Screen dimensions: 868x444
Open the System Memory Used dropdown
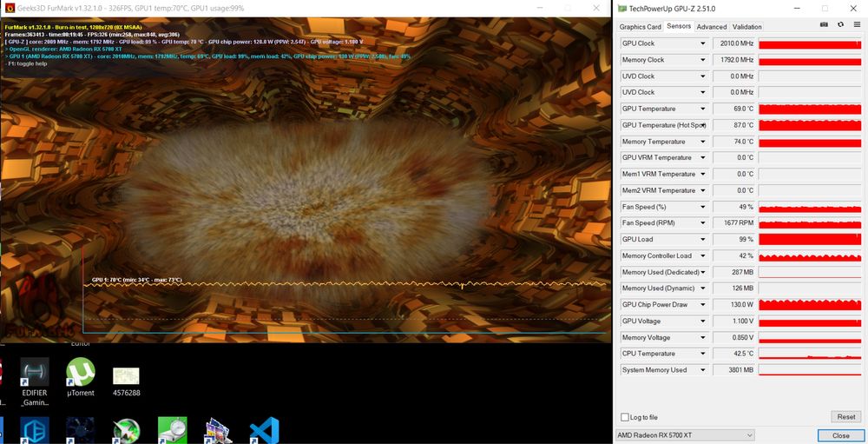coord(703,370)
